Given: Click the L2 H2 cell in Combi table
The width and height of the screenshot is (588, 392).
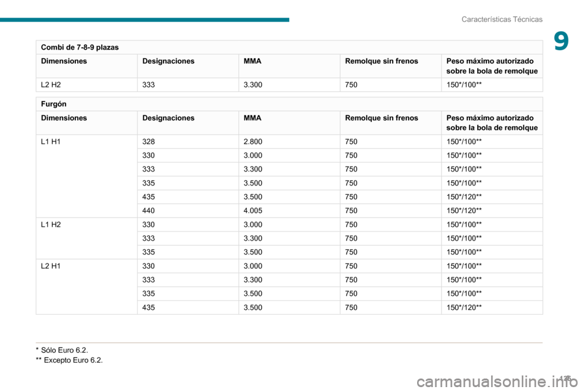Looking at the screenshot, I should click(x=50, y=85).
